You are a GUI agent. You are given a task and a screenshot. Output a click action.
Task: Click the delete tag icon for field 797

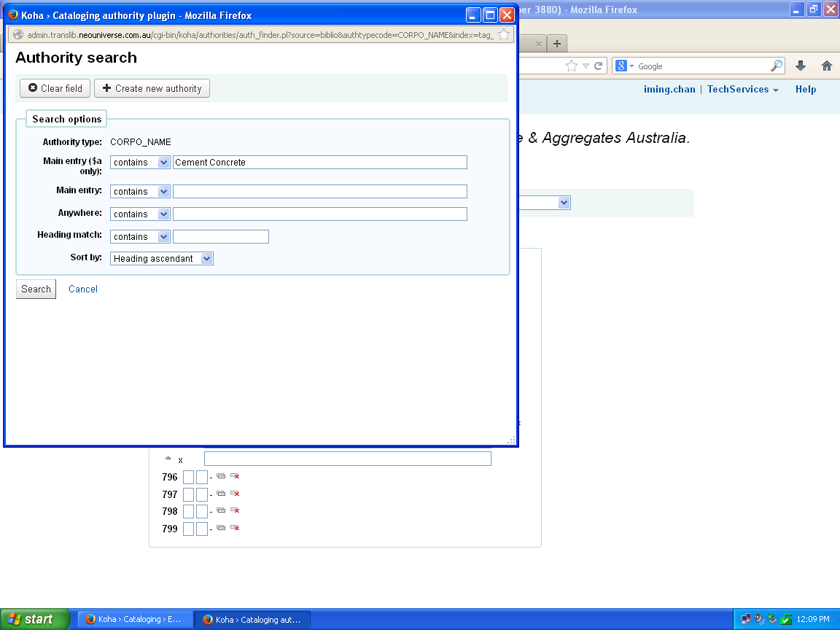[x=235, y=494]
